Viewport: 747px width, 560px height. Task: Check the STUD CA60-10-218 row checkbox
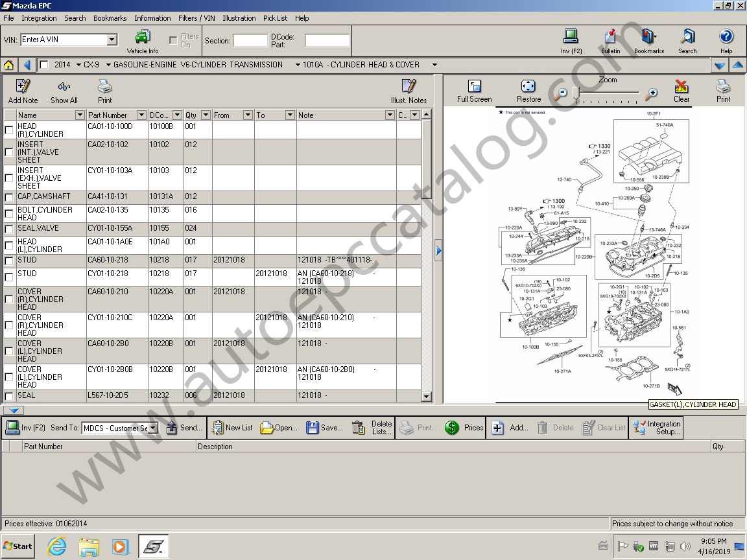coord(8,261)
